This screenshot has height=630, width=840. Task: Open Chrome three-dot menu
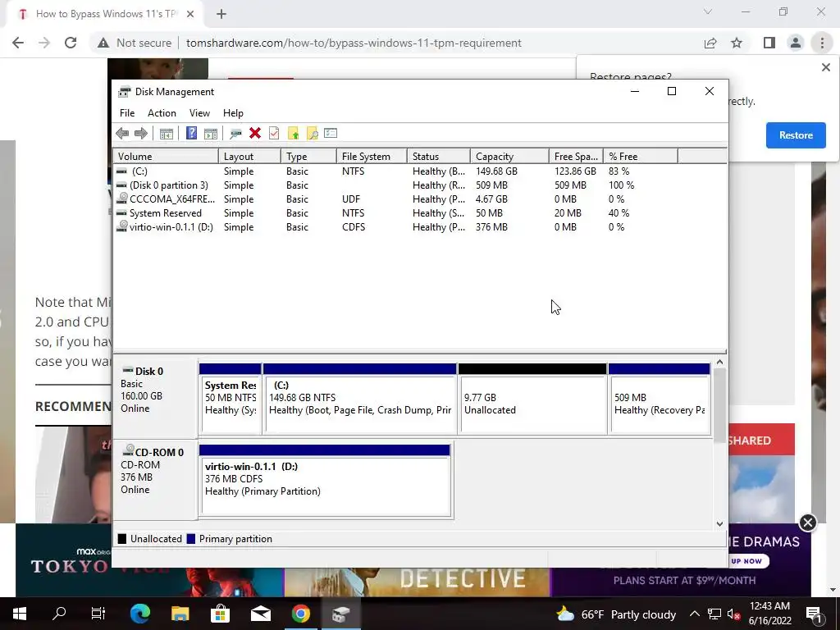point(822,43)
